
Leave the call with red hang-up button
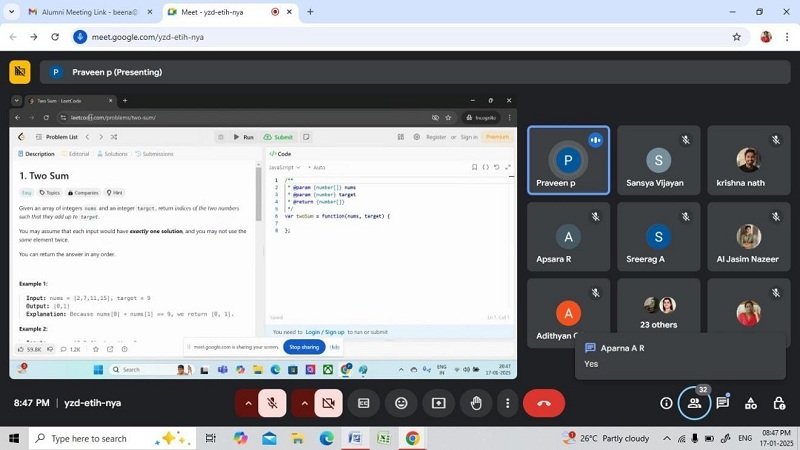point(544,403)
